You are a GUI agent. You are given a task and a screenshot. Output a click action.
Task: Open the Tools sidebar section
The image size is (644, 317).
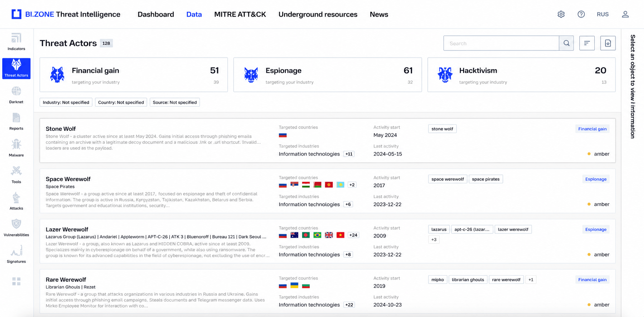coord(16,175)
